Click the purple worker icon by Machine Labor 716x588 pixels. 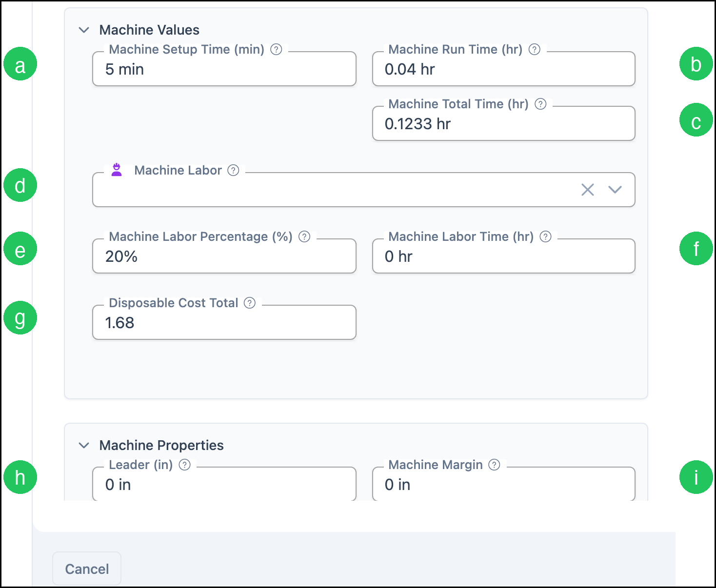117,170
